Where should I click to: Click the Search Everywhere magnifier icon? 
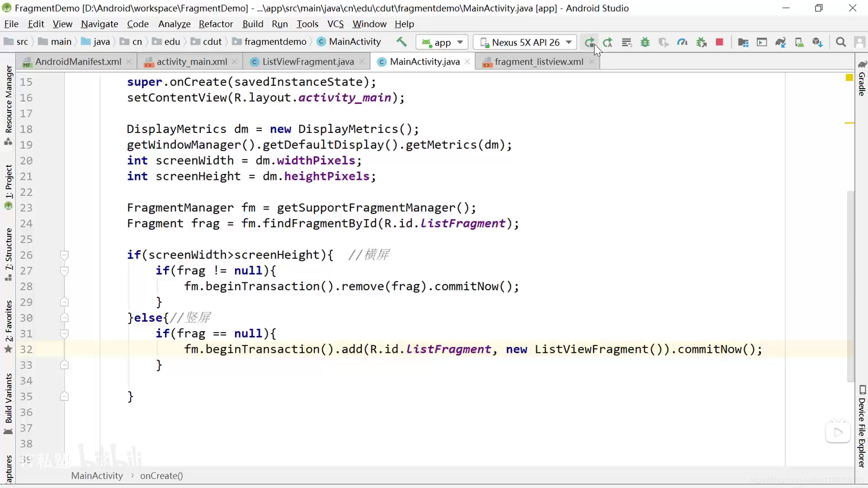click(x=841, y=42)
